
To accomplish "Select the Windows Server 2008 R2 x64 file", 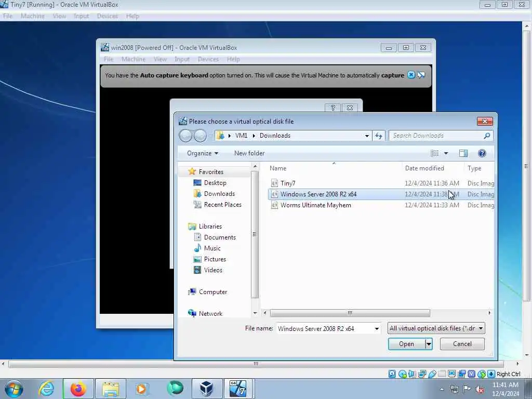I will click(381, 194).
